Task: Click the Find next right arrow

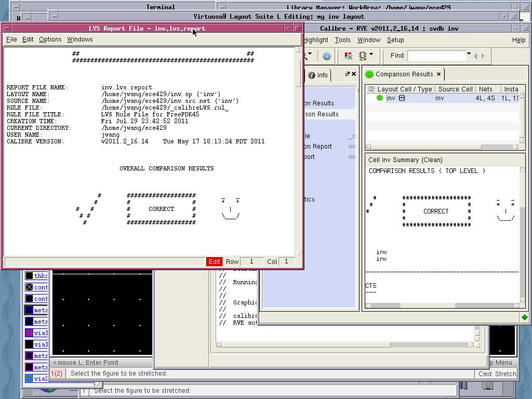Action: click(x=483, y=56)
